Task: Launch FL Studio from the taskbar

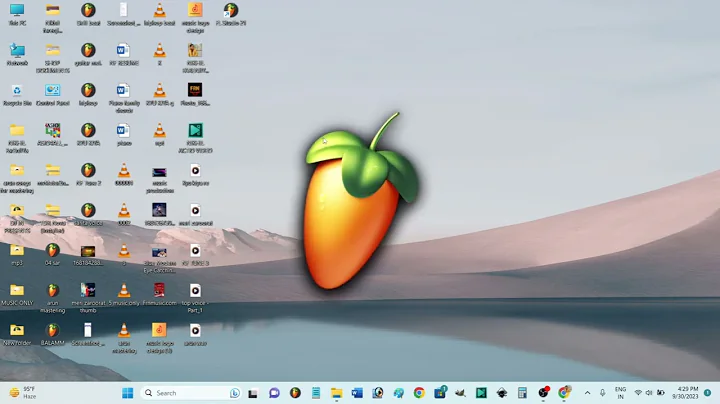Action: pos(295,393)
